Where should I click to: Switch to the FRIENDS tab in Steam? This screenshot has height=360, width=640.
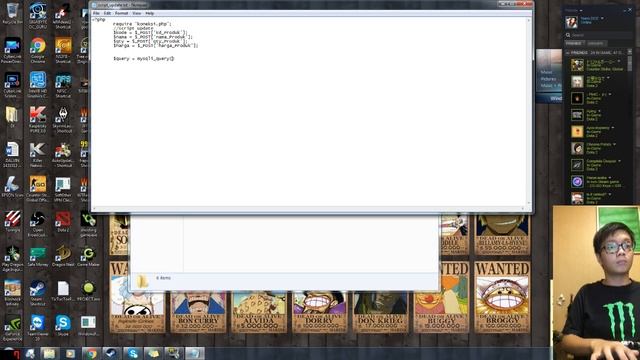click(574, 43)
